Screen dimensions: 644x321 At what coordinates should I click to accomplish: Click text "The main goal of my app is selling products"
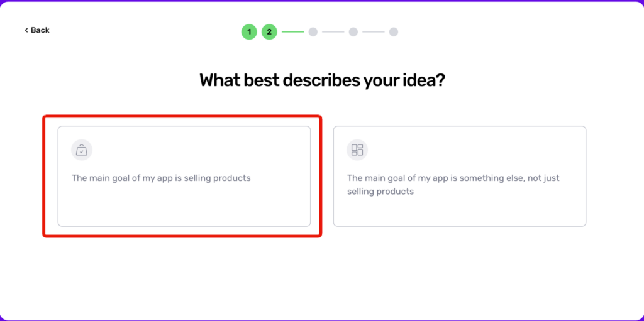pos(161,178)
